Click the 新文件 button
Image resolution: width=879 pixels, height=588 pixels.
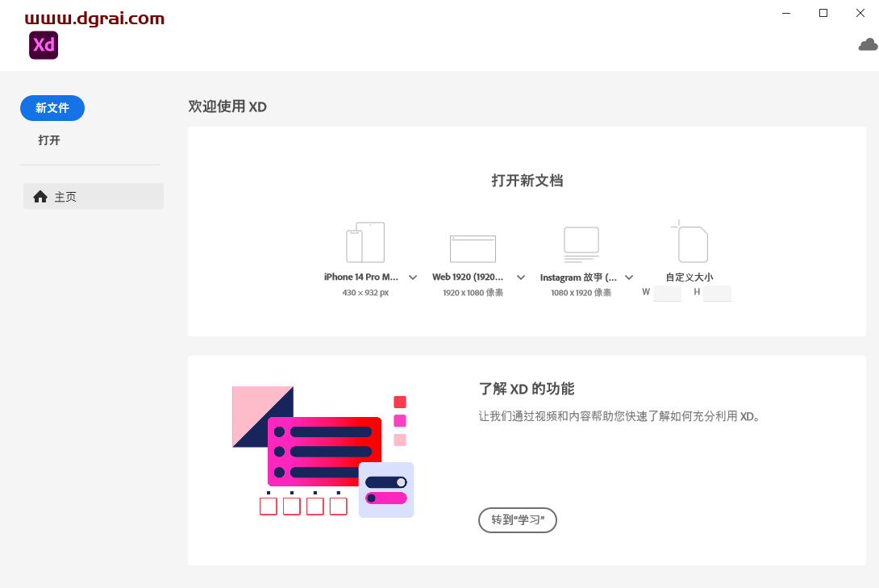(x=52, y=107)
